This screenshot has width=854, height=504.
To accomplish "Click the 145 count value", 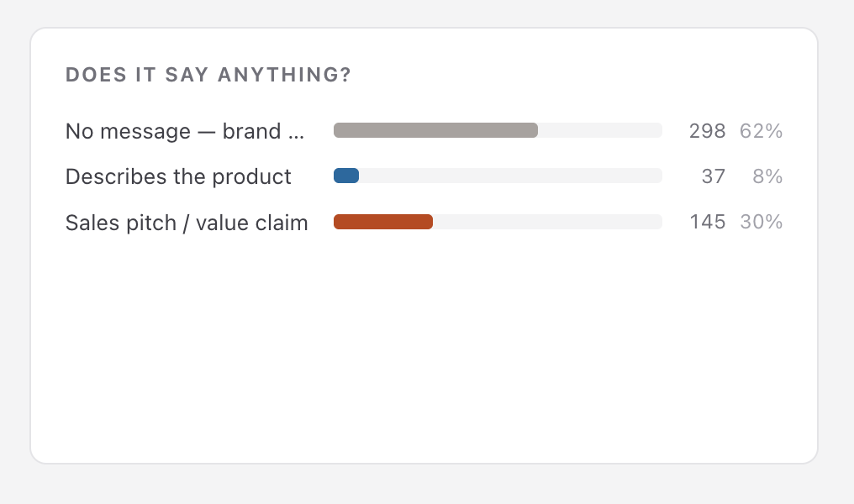I will coord(708,222).
